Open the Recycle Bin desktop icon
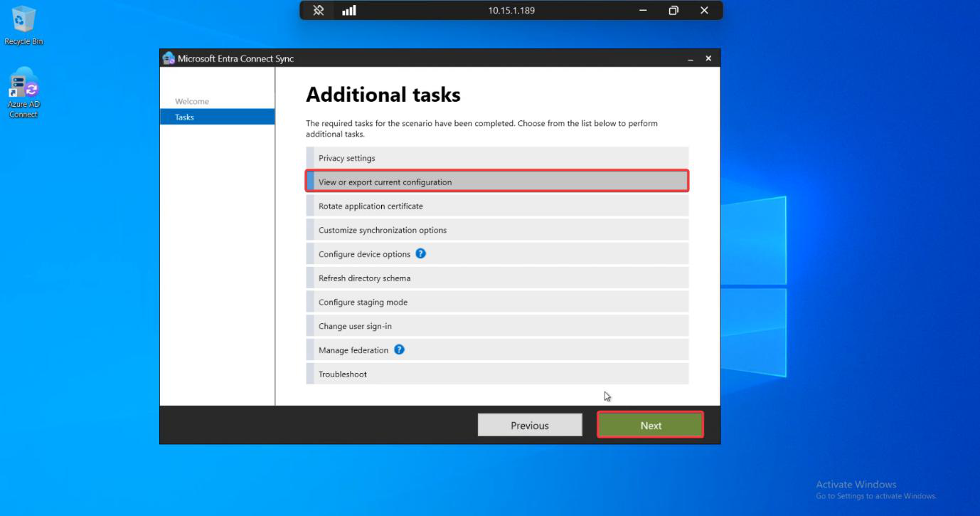This screenshot has height=516, width=980. coord(23,26)
